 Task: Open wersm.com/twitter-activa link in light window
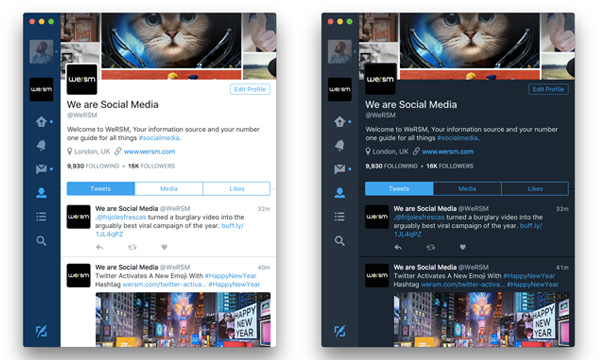[x=164, y=284]
